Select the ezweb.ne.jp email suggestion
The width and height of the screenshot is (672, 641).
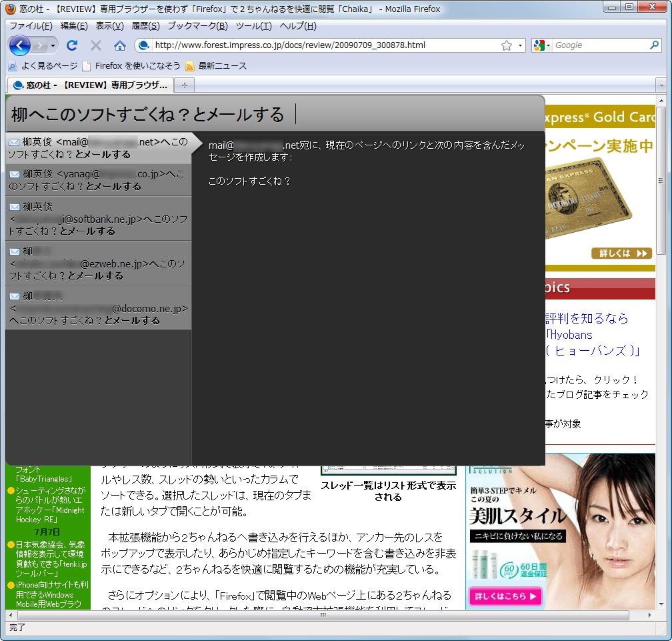point(99,263)
